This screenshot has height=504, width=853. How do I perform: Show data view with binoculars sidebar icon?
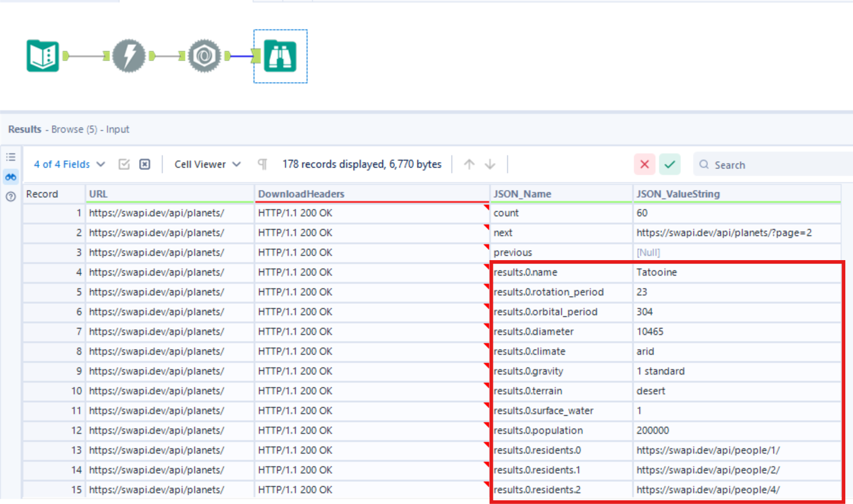click(x=11, y=177)
